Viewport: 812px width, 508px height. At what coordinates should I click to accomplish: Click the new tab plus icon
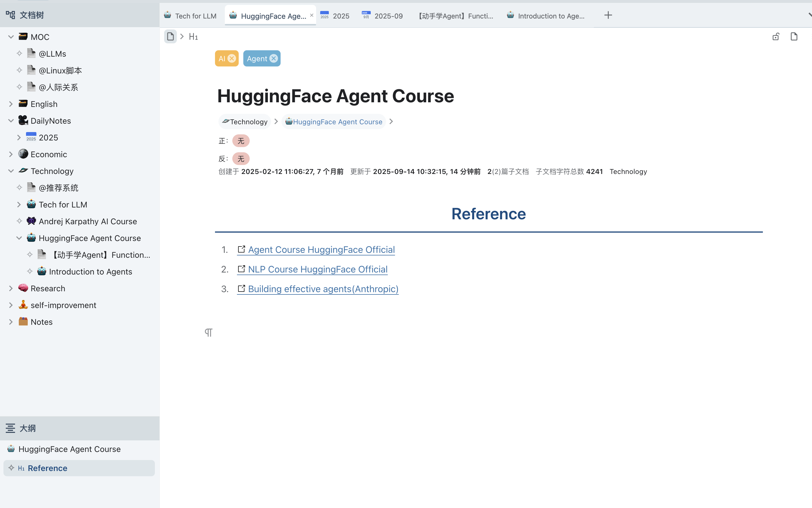coord(608,15)
